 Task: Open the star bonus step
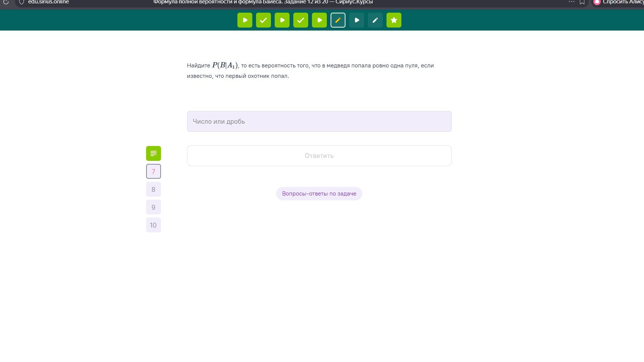tap(394, 20)
